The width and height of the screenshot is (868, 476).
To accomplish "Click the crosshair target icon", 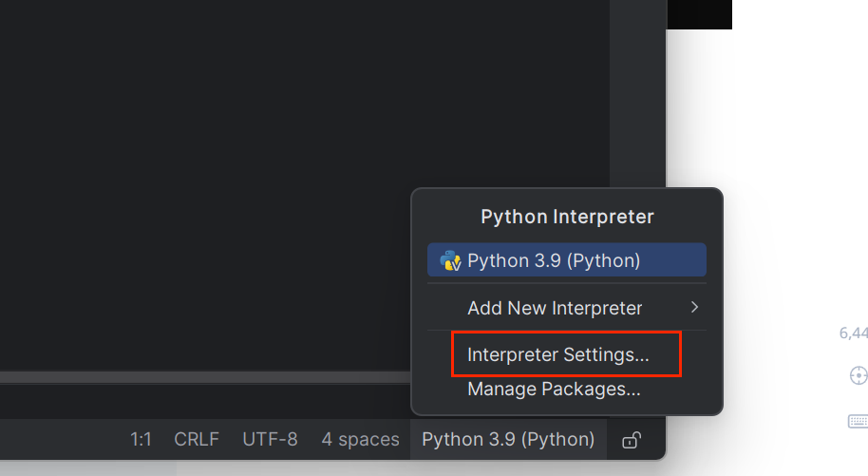I will (x=858, y=375).
